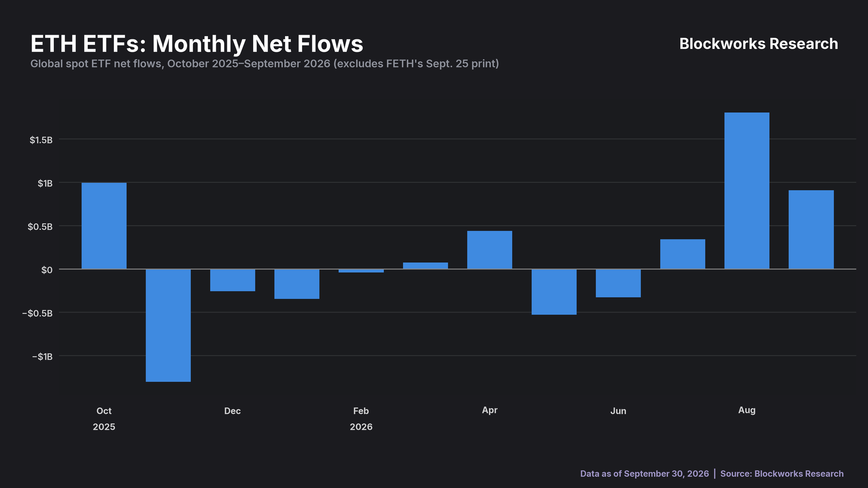Viewport: 868px width, 488px height.
Task: Click the −$0.5B y-axis label
Action: (x=38, y=314)
